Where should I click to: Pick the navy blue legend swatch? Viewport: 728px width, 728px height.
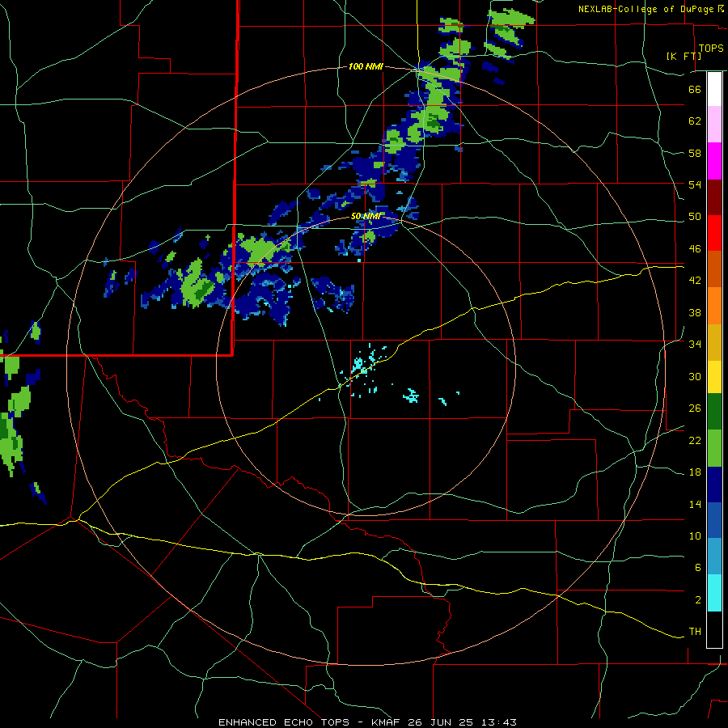[714, 485]
